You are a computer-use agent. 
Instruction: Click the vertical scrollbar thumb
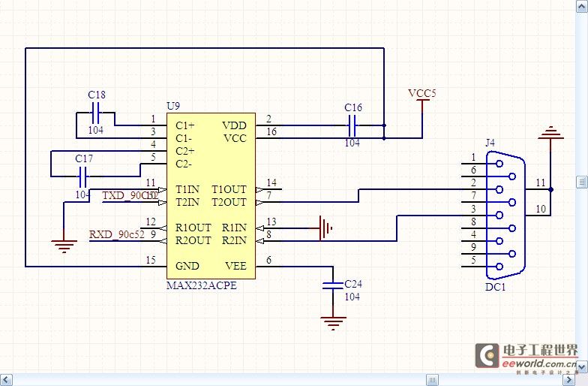[582, 182]
